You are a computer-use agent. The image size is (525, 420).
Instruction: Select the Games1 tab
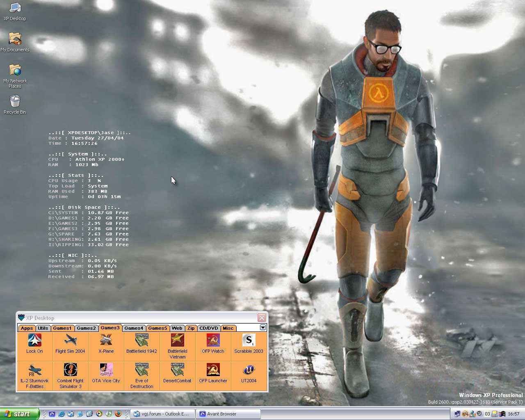tap(62, 328)
